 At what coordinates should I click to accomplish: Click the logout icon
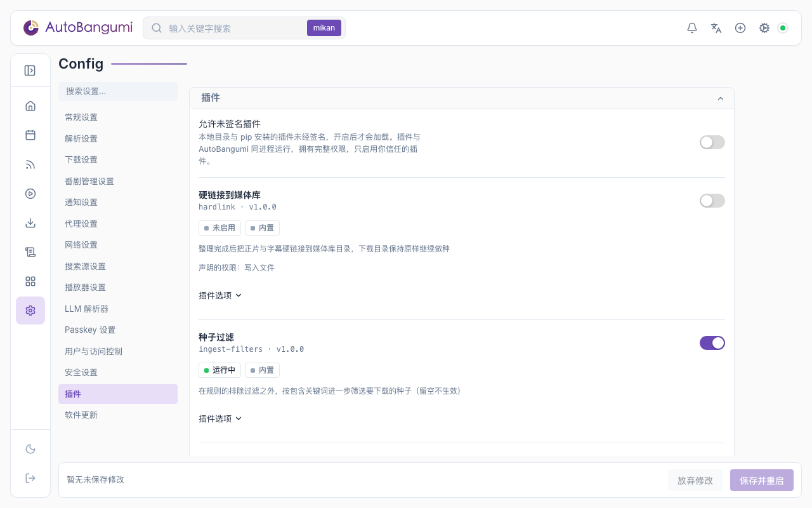click(x=30, y=478)
